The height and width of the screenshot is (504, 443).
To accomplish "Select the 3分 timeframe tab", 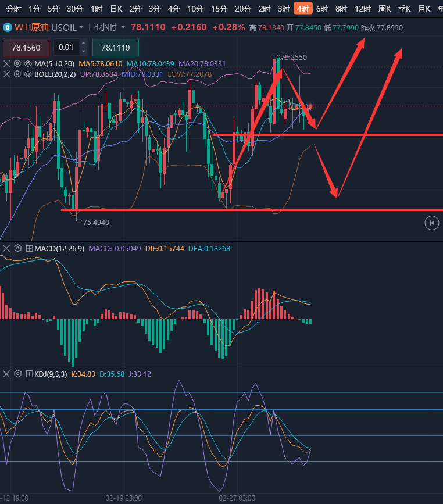I will click(155, 9).
